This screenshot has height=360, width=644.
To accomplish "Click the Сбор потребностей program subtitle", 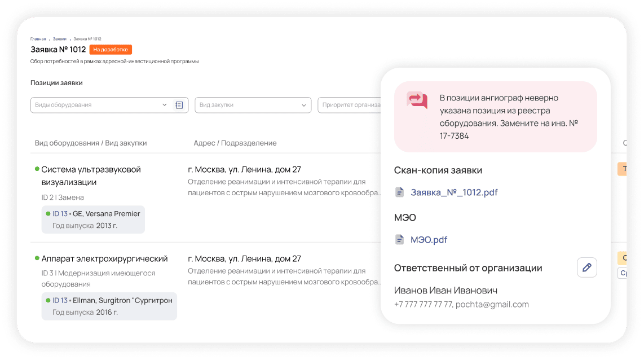I will pos(114,62).
